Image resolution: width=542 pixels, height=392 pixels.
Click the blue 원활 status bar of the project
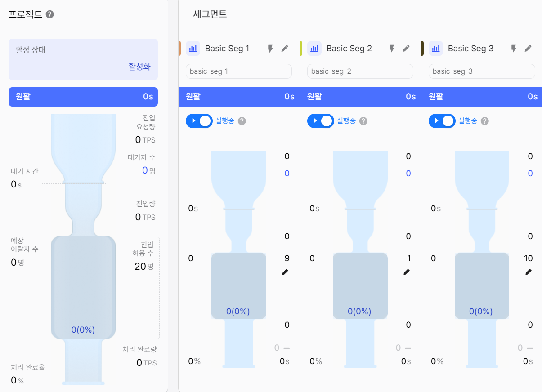point(83,96)
